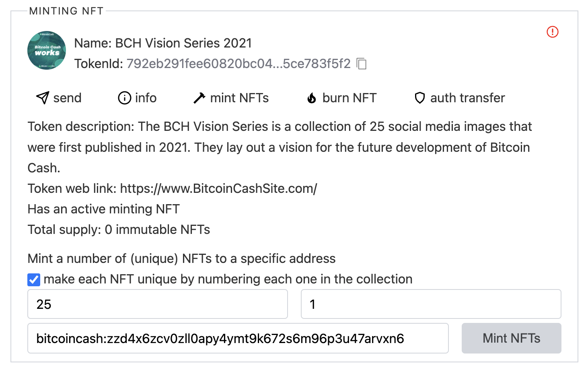Click the truncated token ID text

click(x=238, y=64)
